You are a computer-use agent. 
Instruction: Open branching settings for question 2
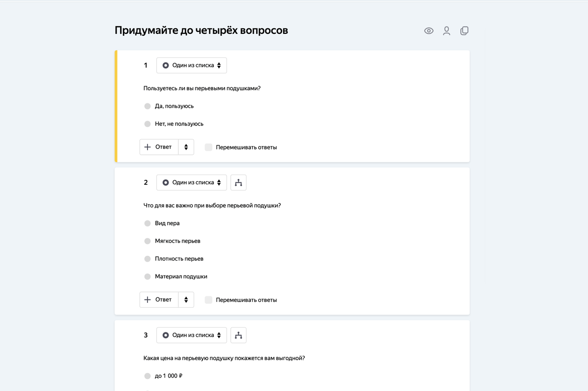[x=238, y=182]
